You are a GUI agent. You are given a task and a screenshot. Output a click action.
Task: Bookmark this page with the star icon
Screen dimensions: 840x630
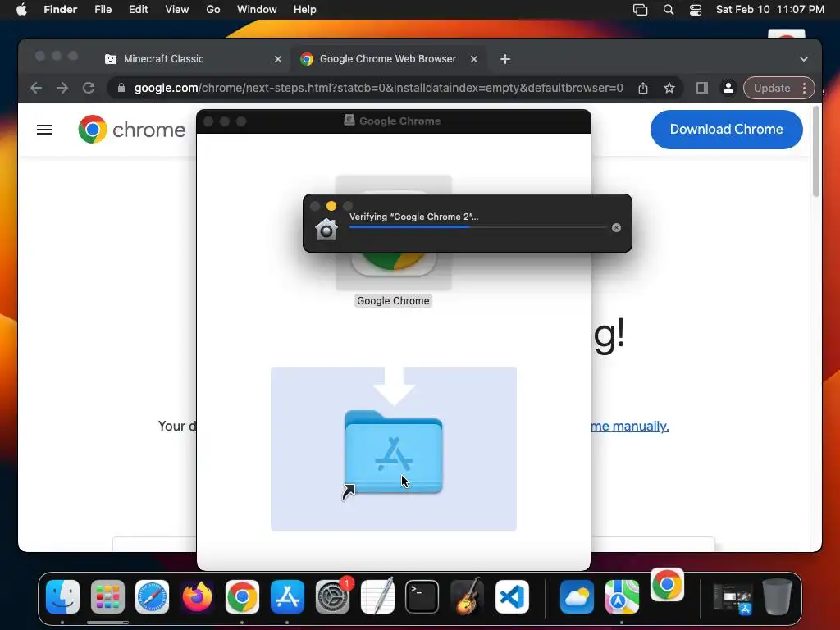click(x=669, y=88)
